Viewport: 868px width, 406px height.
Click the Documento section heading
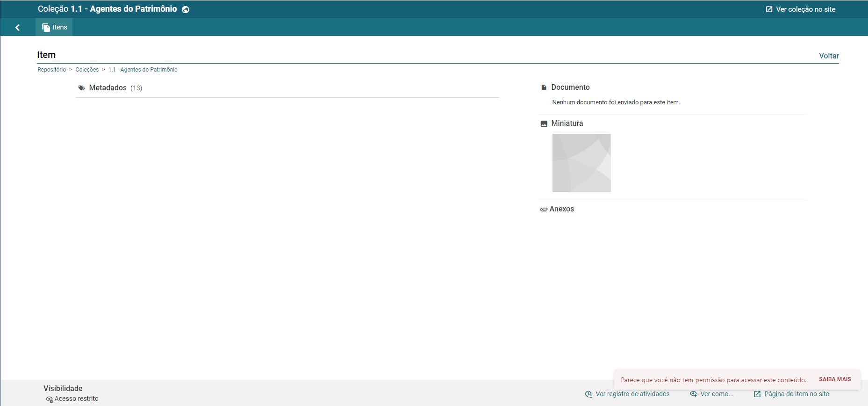[570, 87]
